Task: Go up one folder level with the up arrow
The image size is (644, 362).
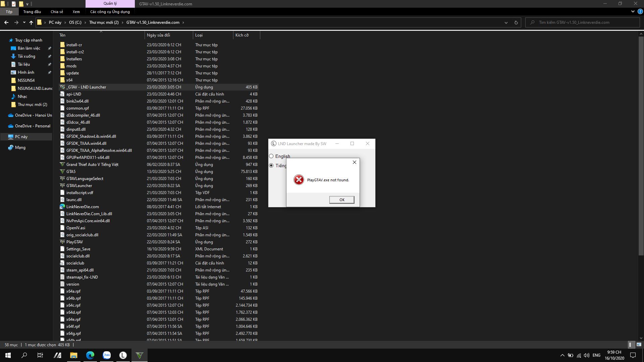Action: click(x=31, y=22)
